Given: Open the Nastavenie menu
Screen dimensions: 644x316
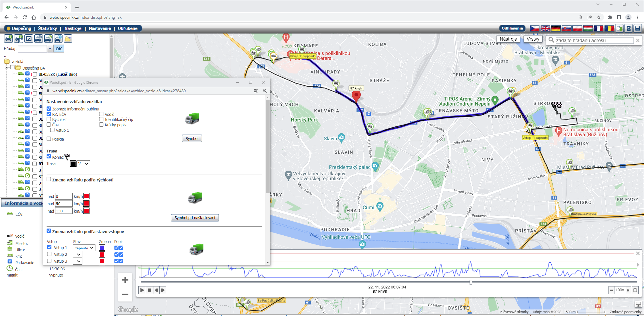Looking at the screenshot, I should point(100,28).
